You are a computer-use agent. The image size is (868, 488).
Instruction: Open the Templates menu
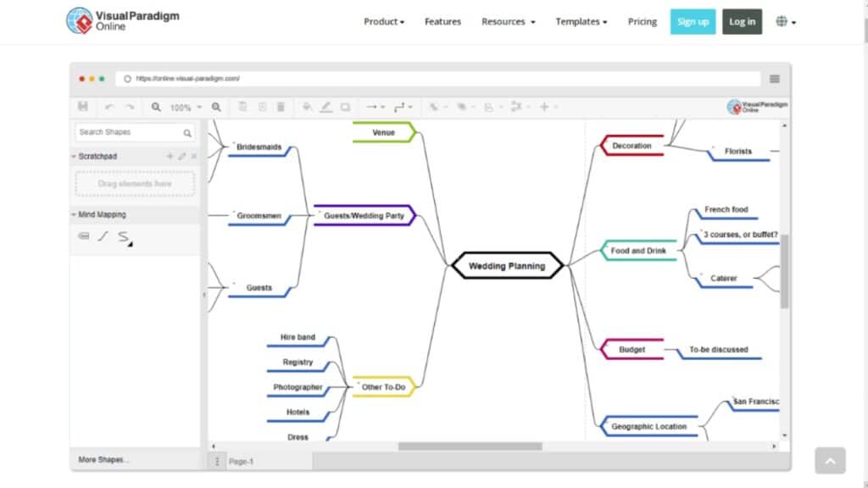coord(581,22)
